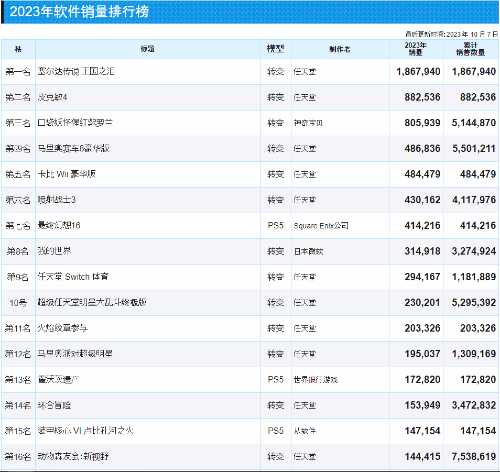Click the sales value 314,918
This screenshot has width=500, height=472.
[422, 251]
